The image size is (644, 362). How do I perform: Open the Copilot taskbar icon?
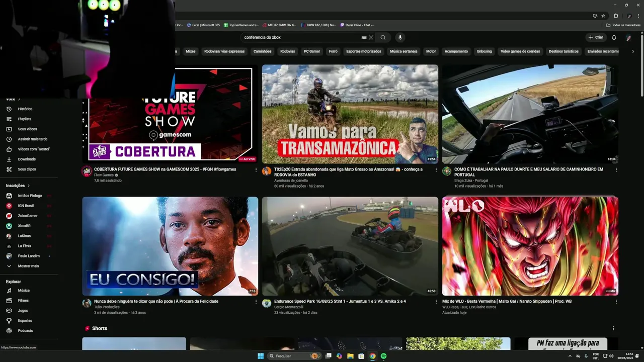pos(339,356)
